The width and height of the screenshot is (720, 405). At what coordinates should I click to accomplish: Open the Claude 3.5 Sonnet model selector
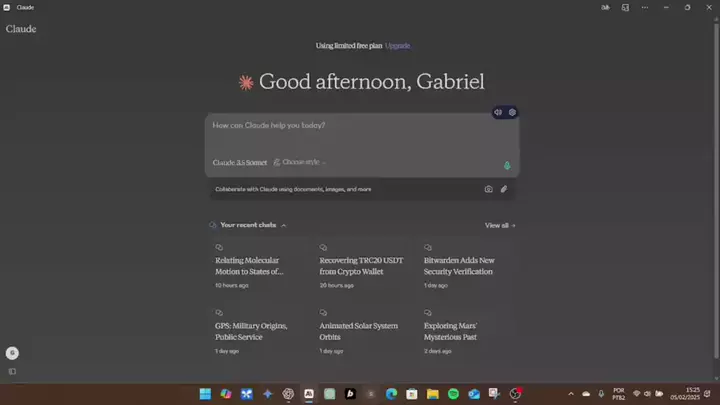point(239,162)
